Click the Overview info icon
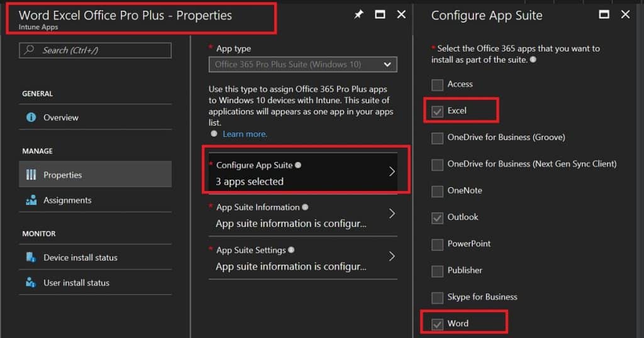This screenshot has height=338, width=644. tap(31, 117)
